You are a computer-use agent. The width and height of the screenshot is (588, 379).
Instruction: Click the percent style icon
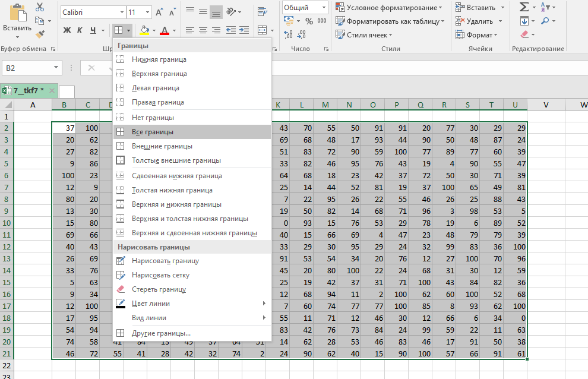pos(309,21)
